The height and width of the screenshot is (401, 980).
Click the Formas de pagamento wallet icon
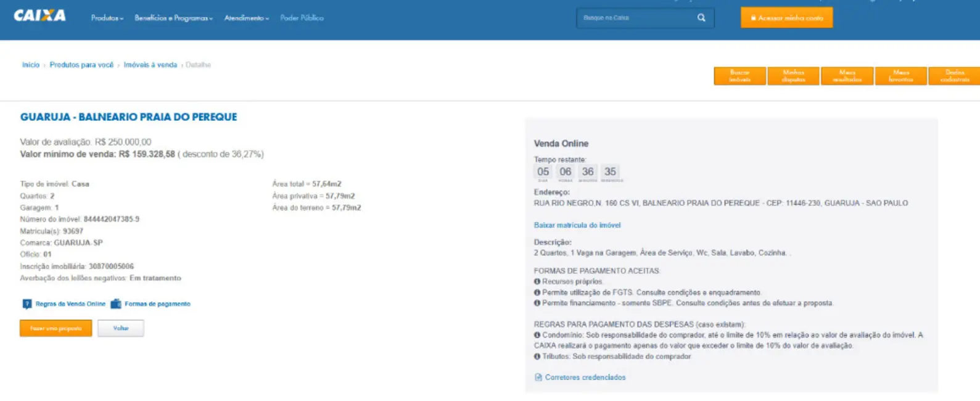click(x=116, y=304)
